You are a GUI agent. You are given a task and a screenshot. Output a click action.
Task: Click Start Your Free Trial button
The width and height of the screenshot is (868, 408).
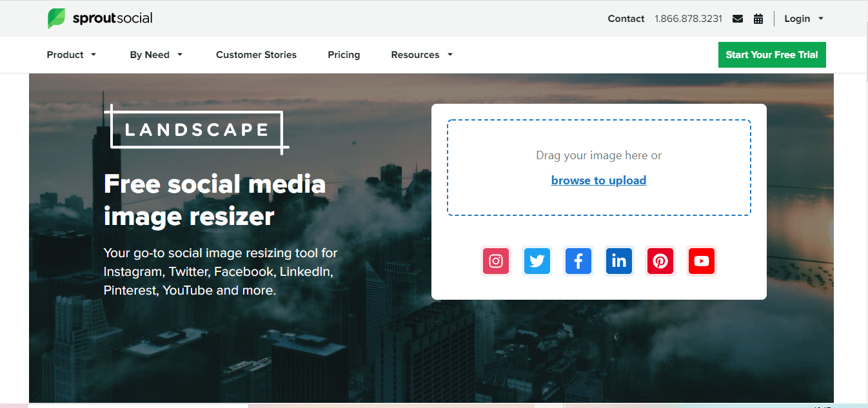772,55
